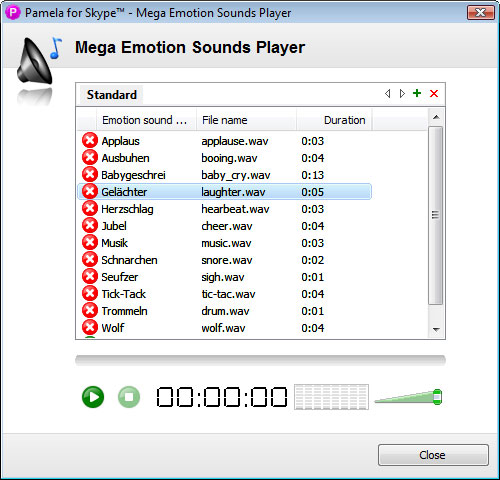Select the Schnarchen snore.wav entry

tap(224, 260)
